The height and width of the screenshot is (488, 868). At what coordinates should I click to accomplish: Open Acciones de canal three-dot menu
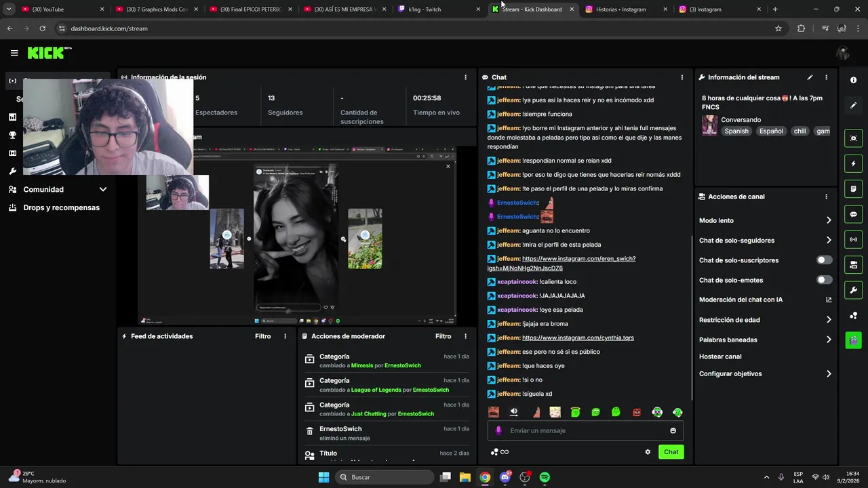826,197
